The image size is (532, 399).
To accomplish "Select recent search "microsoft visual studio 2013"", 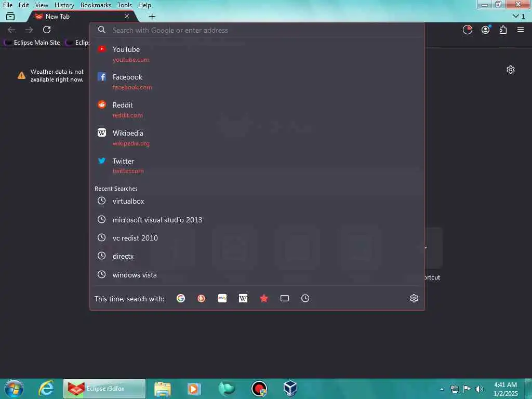I will click(257, 220).
